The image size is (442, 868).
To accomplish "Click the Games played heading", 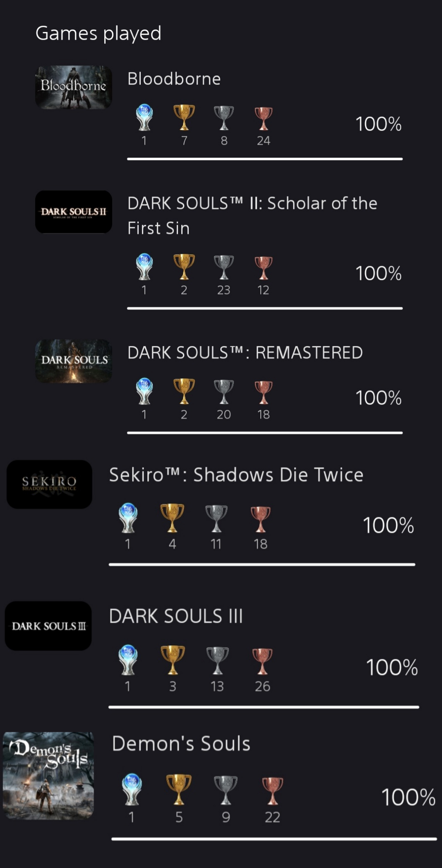I will (97, 34).
